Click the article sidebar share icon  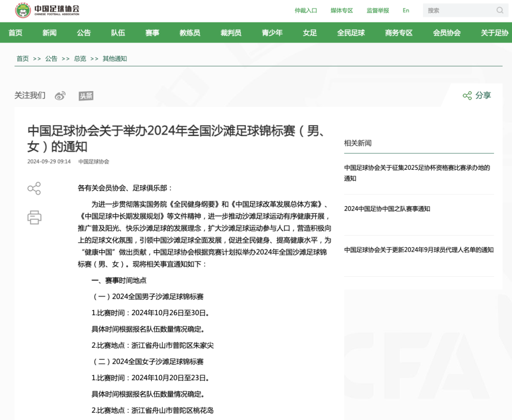34,188
